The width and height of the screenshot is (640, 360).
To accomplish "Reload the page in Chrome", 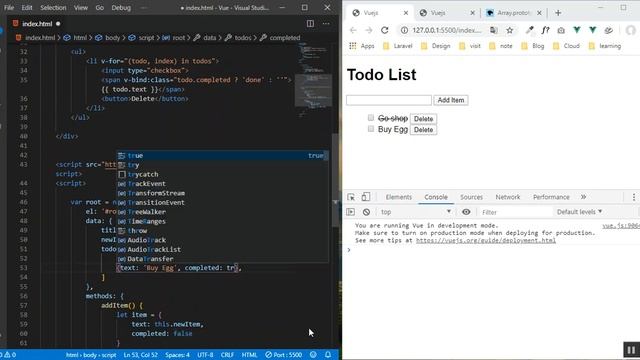I will [384, 30].
